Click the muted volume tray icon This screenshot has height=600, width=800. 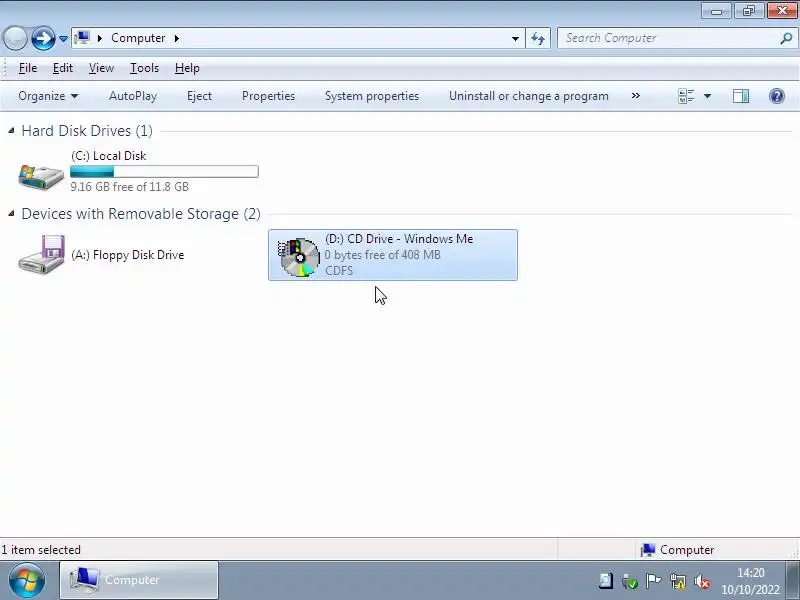[x=703, y=581]
